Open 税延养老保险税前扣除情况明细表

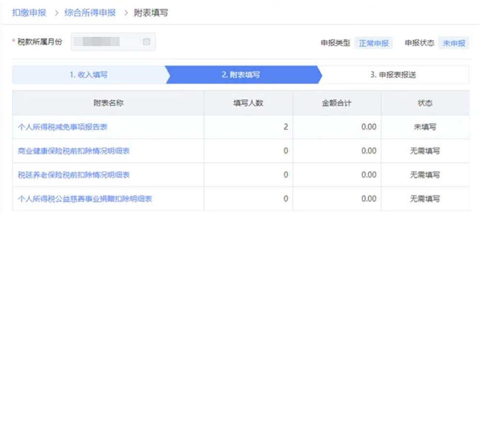tap(74, 175)
